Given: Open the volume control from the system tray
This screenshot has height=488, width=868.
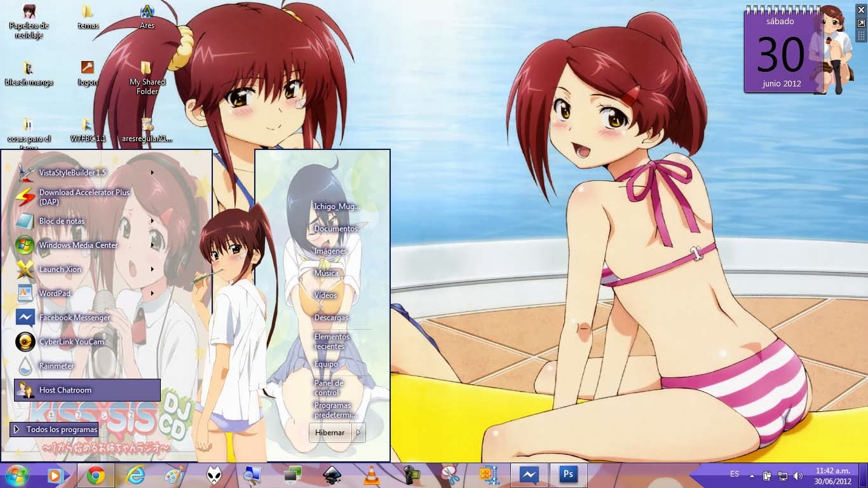Looking at the screenshot, I should 799,475.
